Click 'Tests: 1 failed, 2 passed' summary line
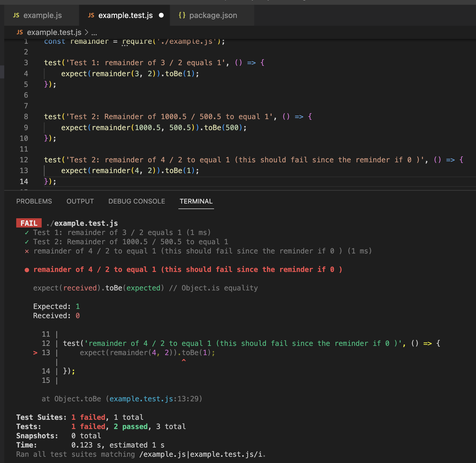 point(101,427)
